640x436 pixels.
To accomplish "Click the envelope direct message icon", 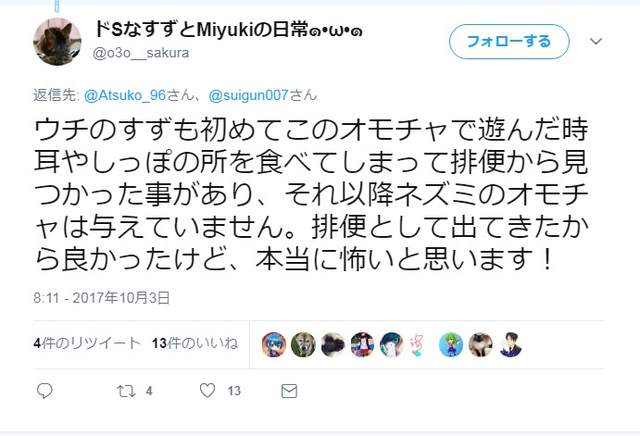I will tap(289, 391).
